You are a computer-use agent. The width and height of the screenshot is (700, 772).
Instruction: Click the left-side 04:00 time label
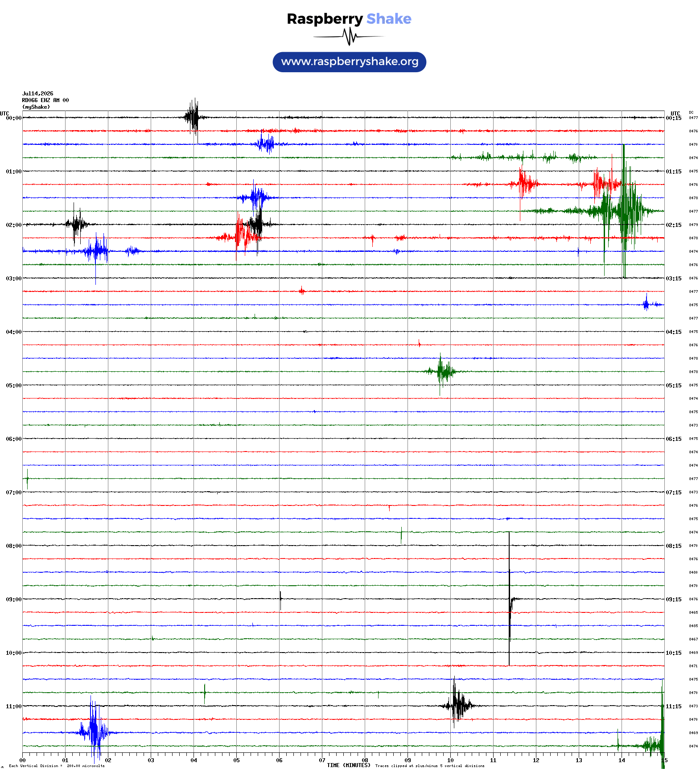pos(14,332)
